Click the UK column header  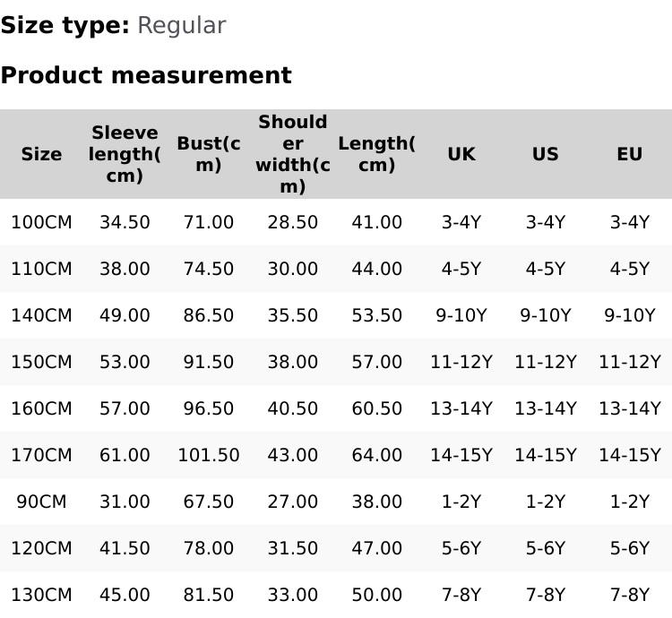click(x=461, y=154)
